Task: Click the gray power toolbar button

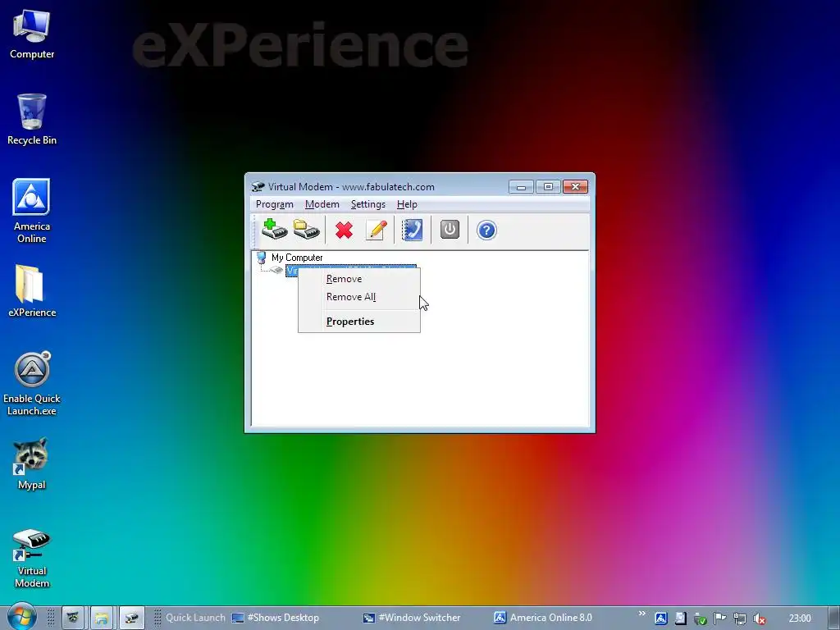Action: (450, 230)
